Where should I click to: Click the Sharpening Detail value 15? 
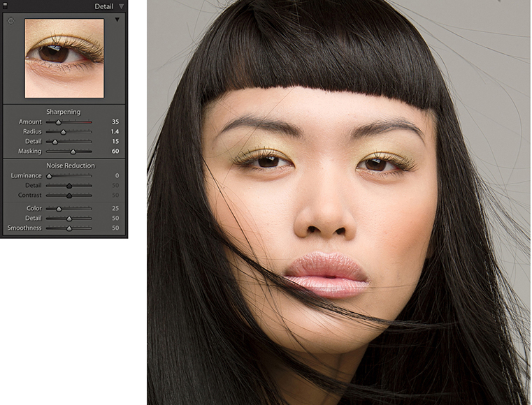(x=115, y=141)
